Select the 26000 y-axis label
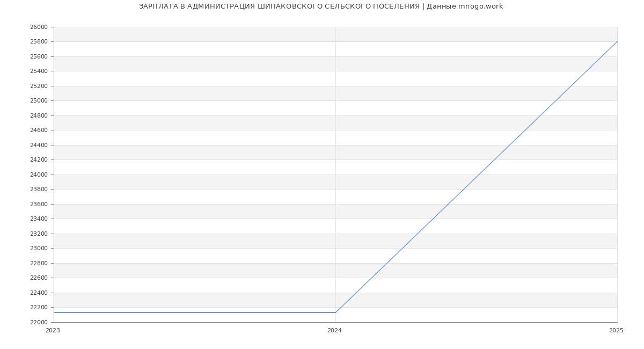 [x=39, y=27]
